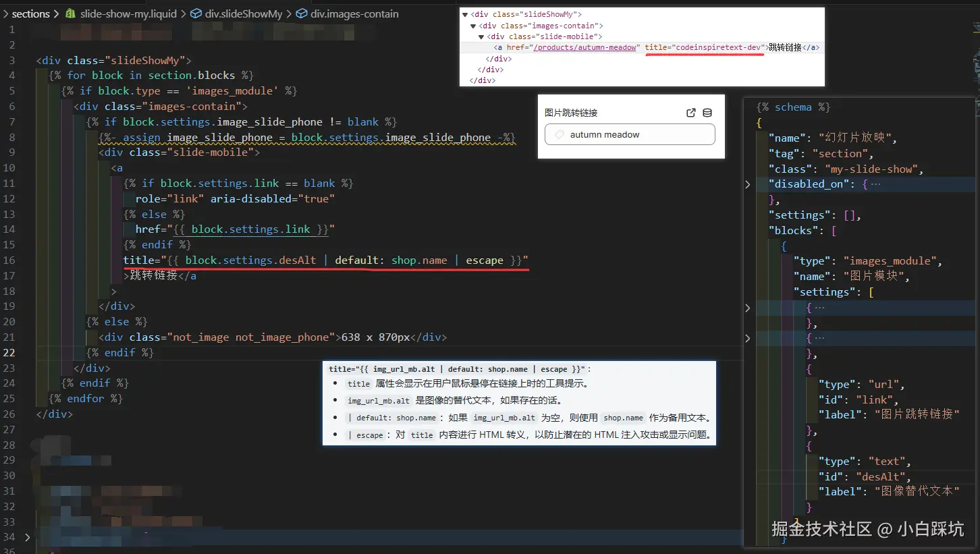Click the block.settings.link == blank line
The width and height of the screenshot is (980, 554).
point(238,183)
